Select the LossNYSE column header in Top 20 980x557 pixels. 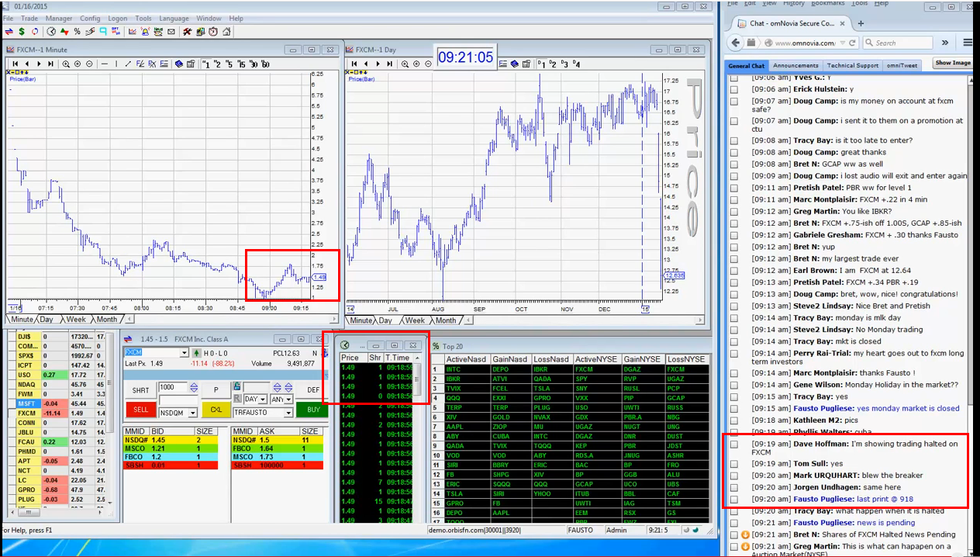tap(686, 359)
